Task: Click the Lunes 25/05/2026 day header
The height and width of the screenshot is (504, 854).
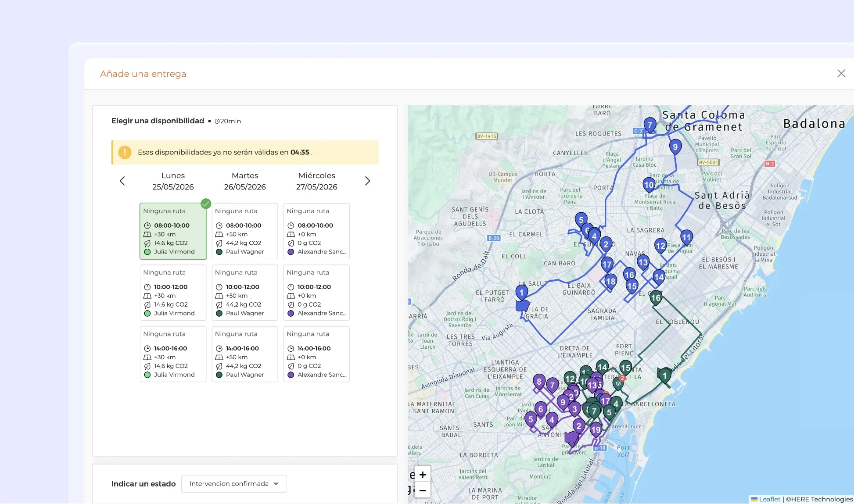Action: pyautogui.click(x=173, y=181)
